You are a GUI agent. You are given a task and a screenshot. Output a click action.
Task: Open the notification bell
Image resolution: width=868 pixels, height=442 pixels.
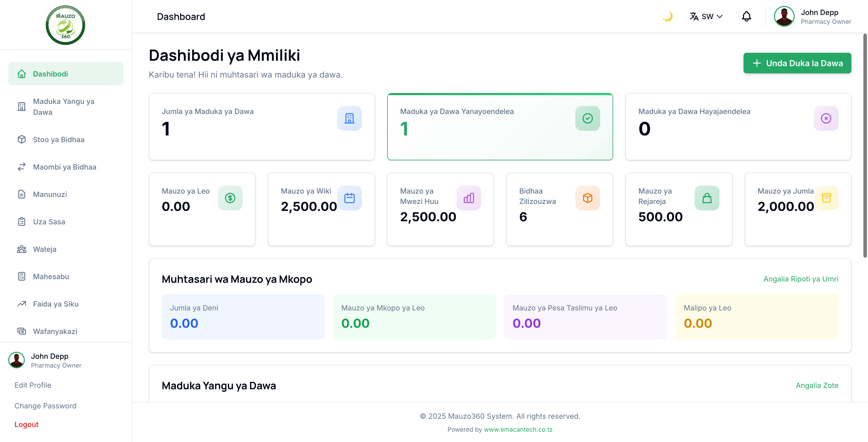coord(746,16)
